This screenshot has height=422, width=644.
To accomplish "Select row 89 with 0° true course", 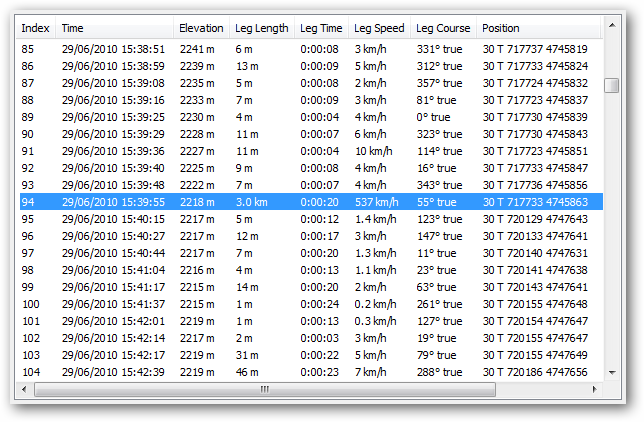I will [300, 117].
